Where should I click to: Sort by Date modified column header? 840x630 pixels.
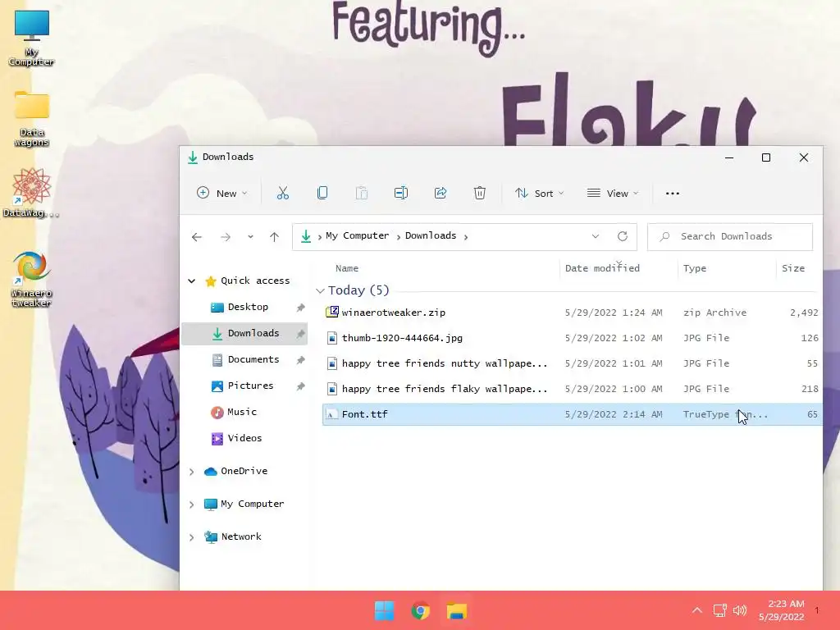(602, 268)
